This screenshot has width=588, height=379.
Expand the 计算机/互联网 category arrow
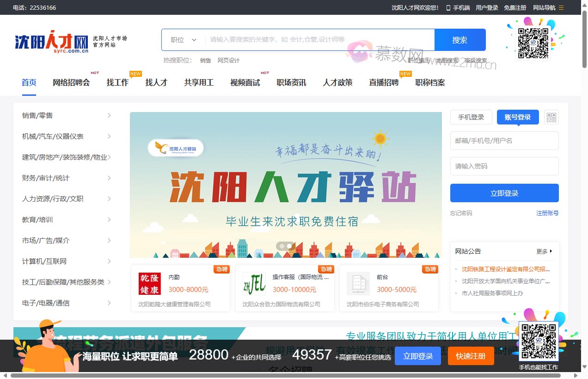[x=109, y=261]
